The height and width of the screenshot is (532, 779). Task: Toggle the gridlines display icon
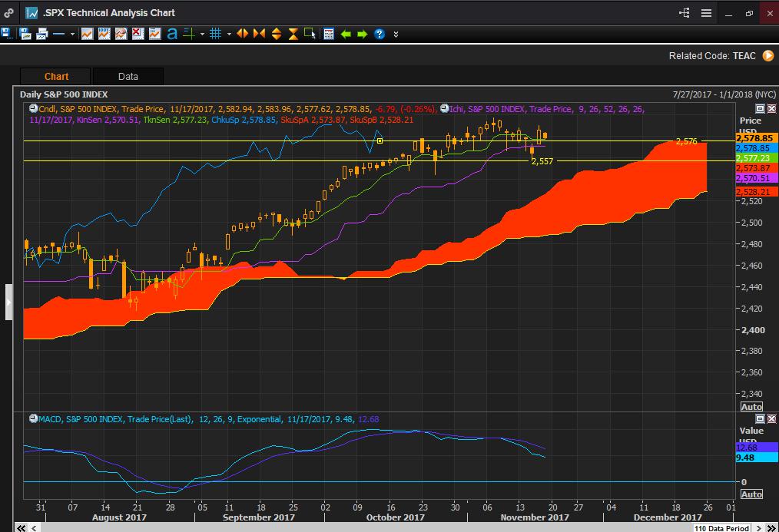tap(215, 34)
